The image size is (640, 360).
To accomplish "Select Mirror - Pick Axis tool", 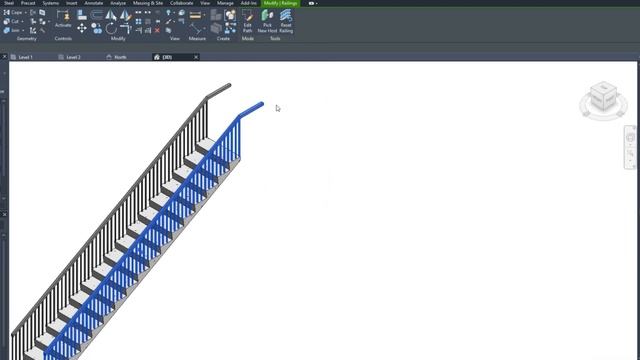I will (x=111, y=15).
